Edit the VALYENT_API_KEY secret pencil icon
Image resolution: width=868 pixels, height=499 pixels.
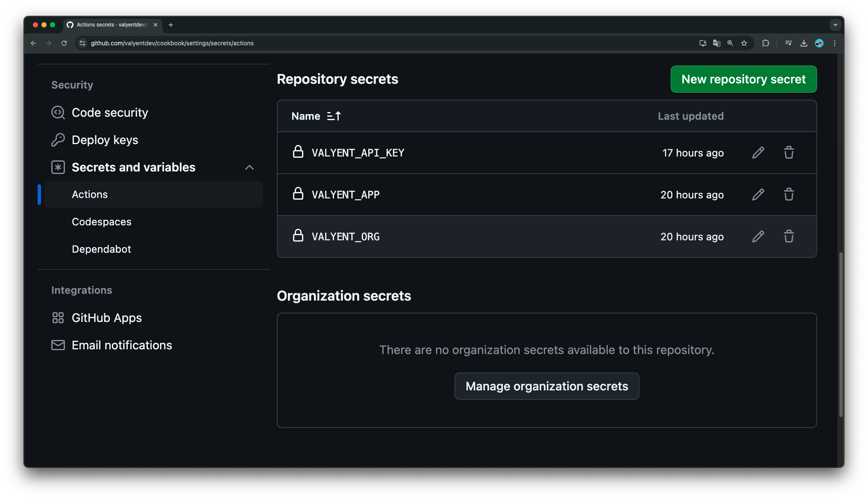[758, 153]
